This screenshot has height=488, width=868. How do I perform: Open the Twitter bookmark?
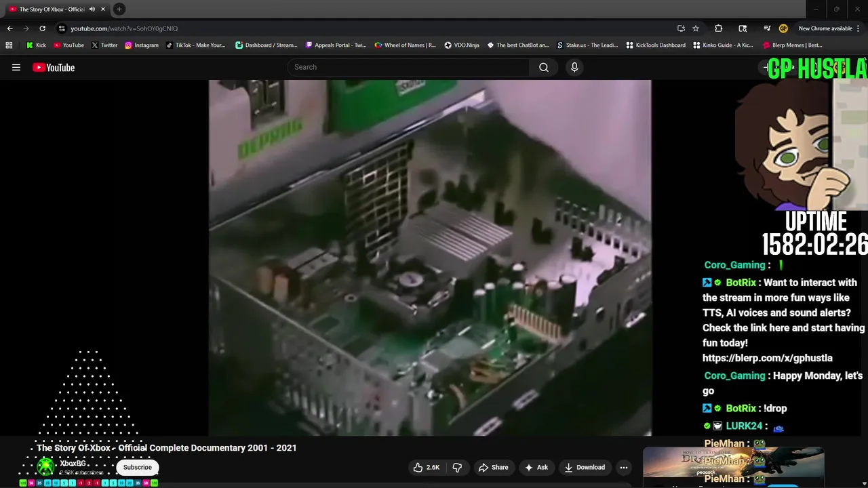[104, 45]
